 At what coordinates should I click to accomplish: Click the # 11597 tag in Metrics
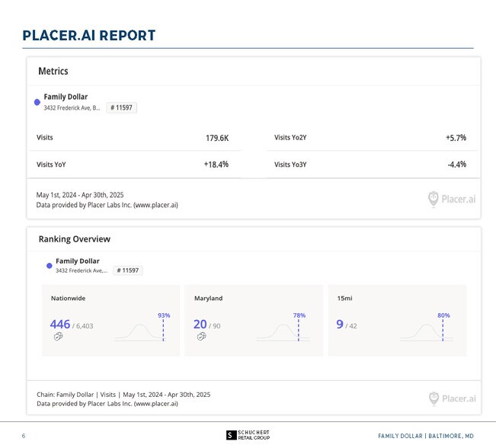tap(121, 107)
